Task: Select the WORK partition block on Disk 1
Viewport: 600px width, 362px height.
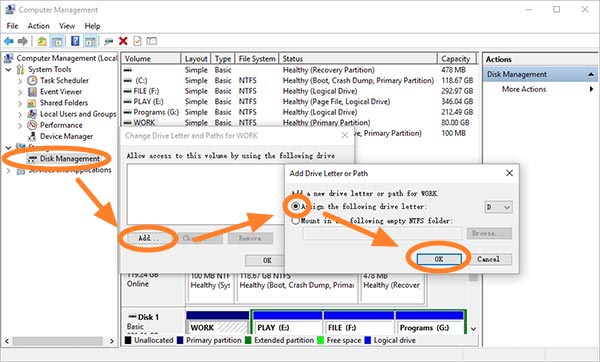Action: click(x=217, y=323)
